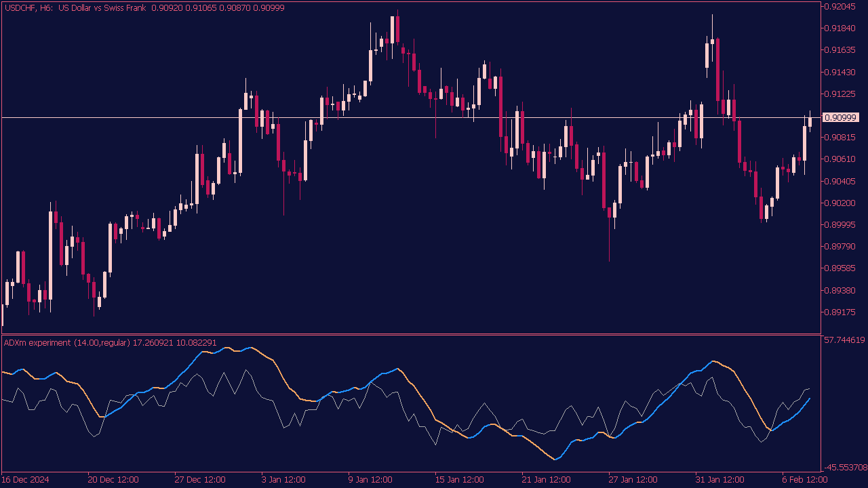Click the 0.89175 price axis label
Viewport: 868px width, 488px height.
(841, 312)
